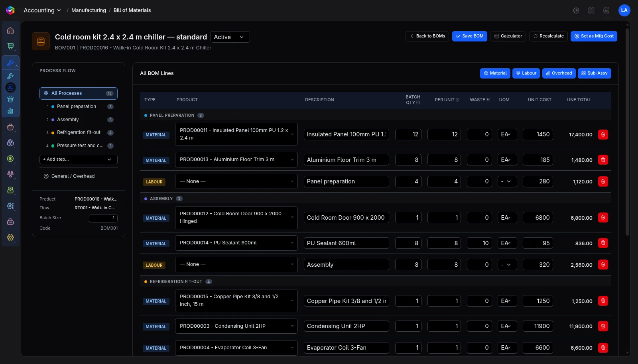Viewport: 638px width, 364px height.
Task: Select the Assembly process step
Action: [79, 120]
